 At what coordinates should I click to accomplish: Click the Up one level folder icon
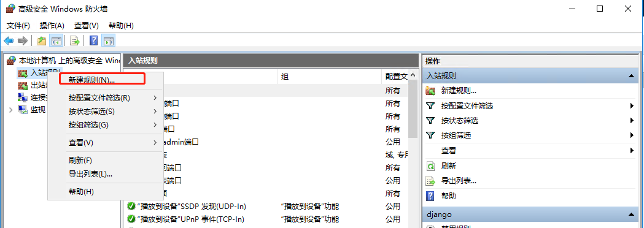[x=42, y=40]
